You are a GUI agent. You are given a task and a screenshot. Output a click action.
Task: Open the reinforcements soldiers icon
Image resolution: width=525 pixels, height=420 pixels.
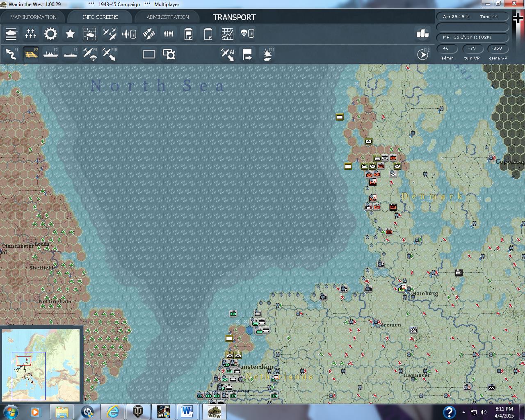coord(169,34)
